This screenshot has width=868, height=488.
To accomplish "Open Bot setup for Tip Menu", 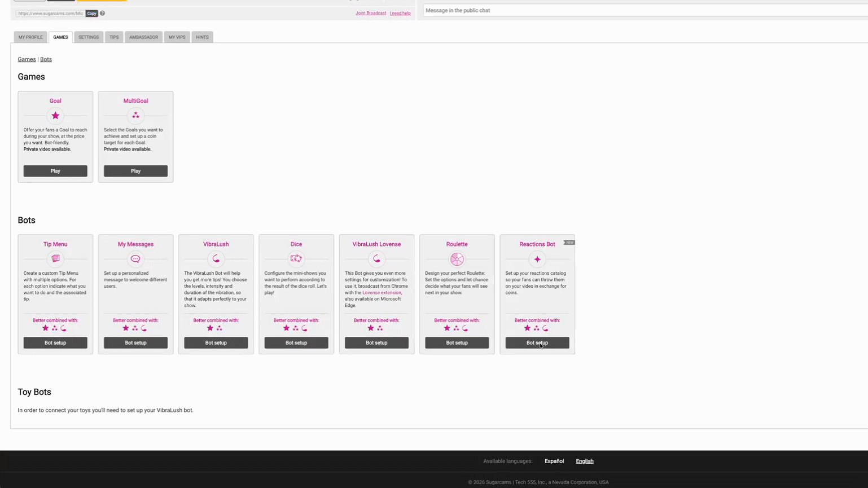I will click(x=55, y=342).
